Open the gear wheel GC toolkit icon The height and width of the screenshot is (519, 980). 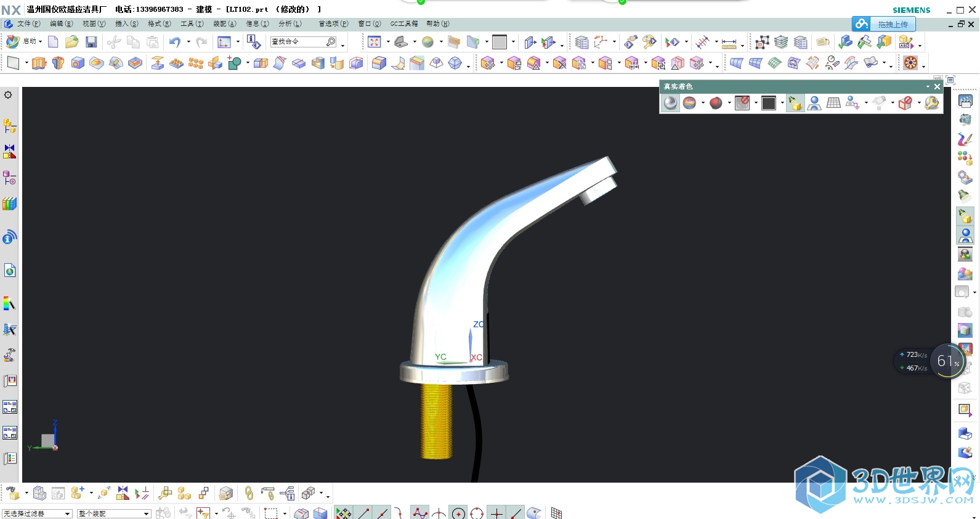[x=910, y=63]
